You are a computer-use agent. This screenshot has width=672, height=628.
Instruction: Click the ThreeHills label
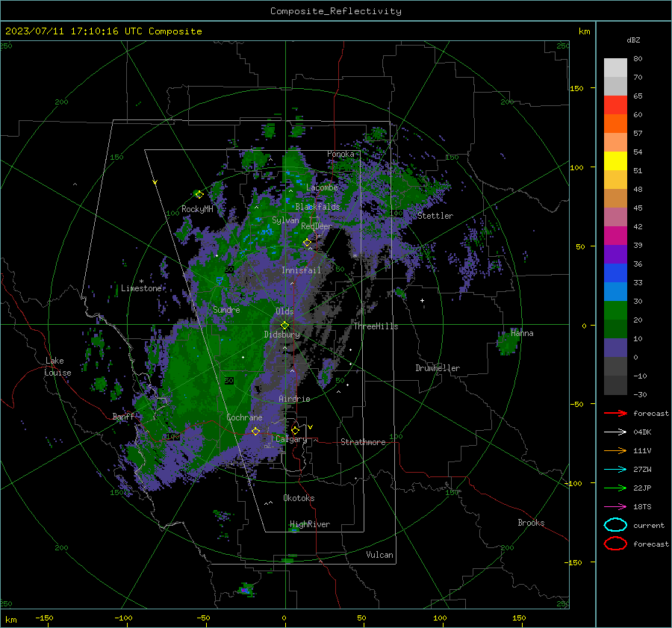(x=376, y=326)
